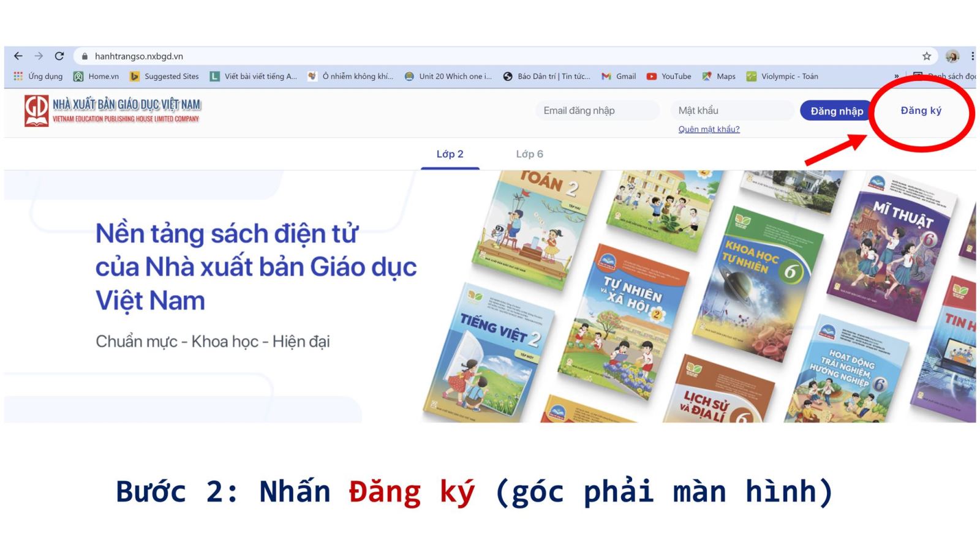This screenshot has height=551, width=980.
Task: Open the user profile avatar
Action: (952, 56)
